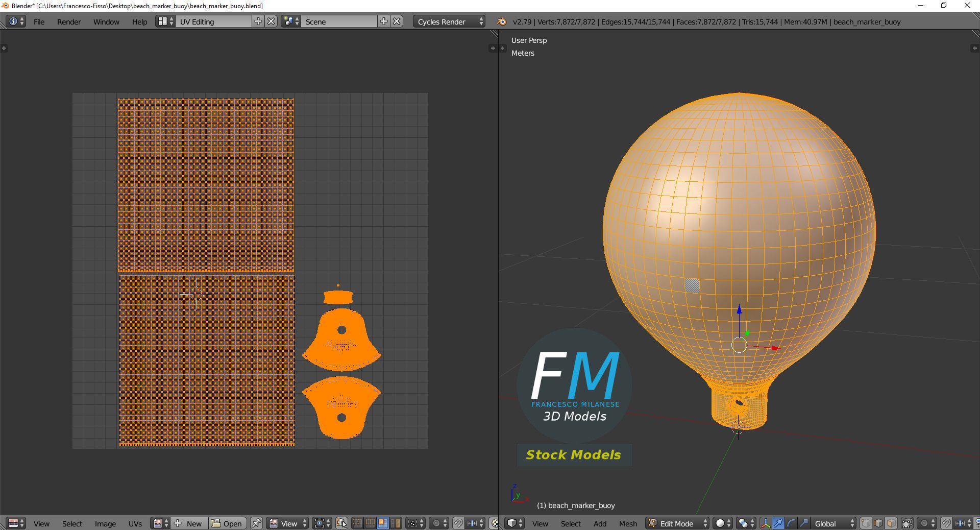The height and width of the screenshot is (530, 980).
Task: Select vertex select mode in 3D view
Action: pos(866,523)
